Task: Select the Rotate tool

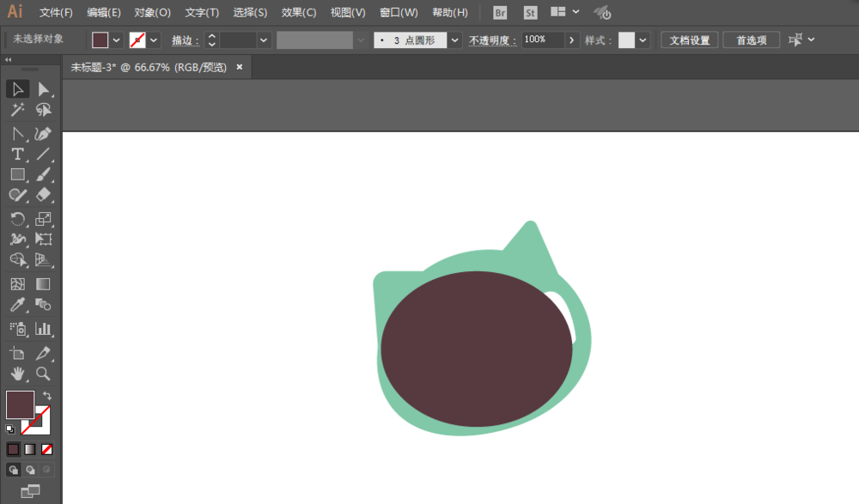Action: pyautogui.click(x=17, y=219)
